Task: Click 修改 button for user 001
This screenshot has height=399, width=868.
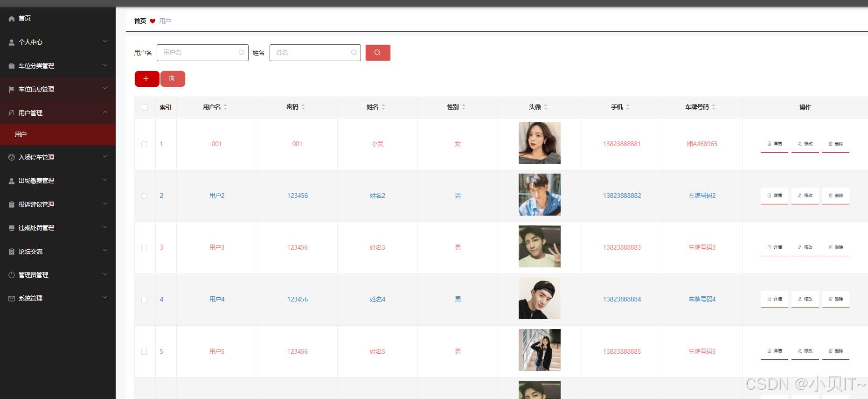Action: 805,144
